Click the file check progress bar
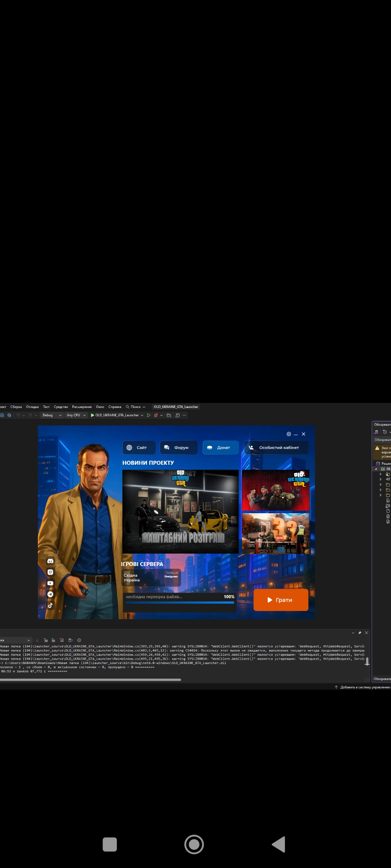Viewport: 391px width, 868px height. [x=180, y=603]
